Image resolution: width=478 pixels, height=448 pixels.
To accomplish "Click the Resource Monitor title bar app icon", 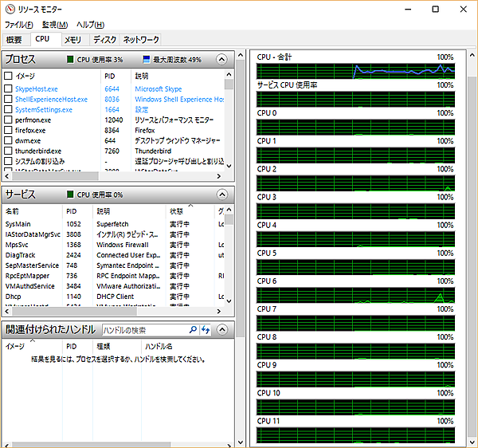I will pyautogui.click(x=10, y=9).
